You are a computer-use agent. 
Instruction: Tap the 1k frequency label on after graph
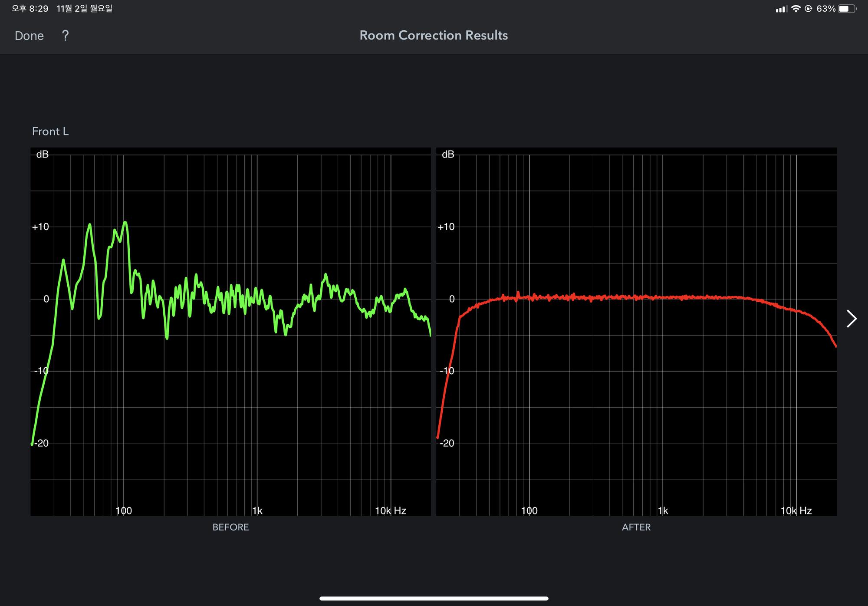click(x=663, y=510)
